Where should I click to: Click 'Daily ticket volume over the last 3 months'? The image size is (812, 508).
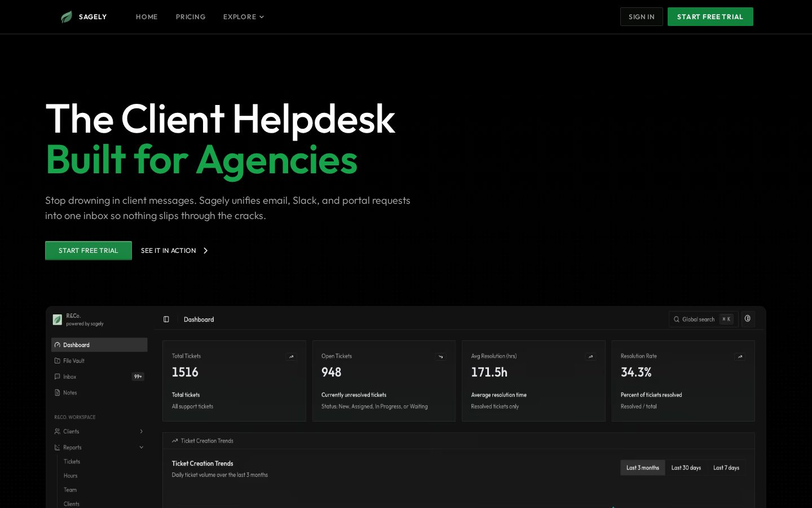[220, 475]
